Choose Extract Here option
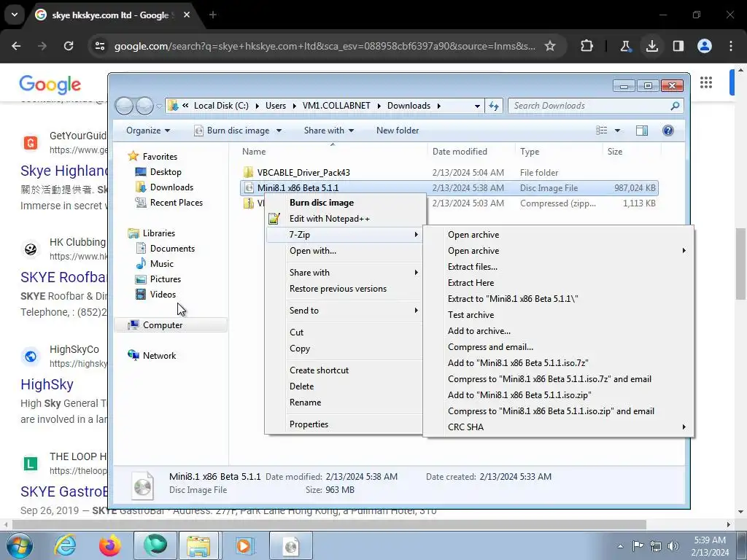Screen dimensions: 747x560 pos(471,283)
